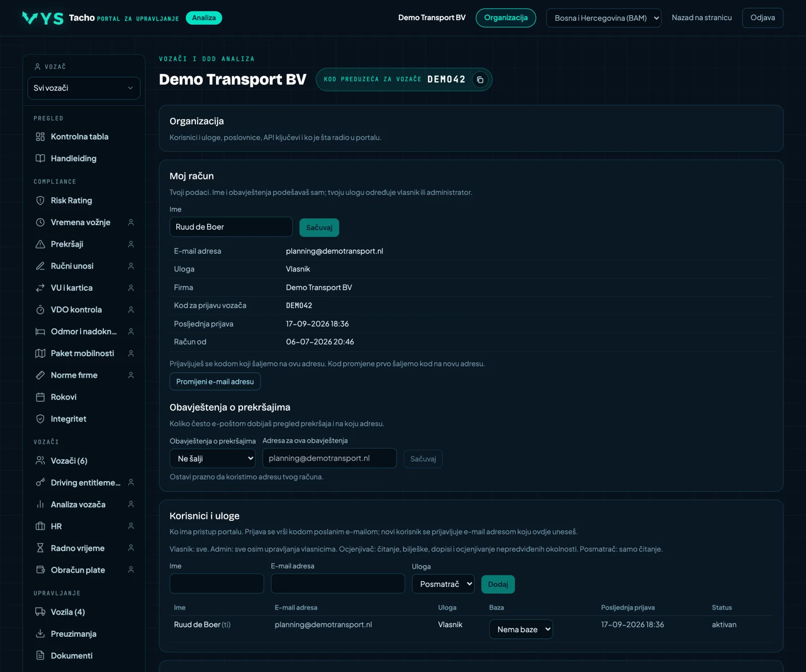
Task: Open Rokovi calendar icon
Action: pos(40,397)
